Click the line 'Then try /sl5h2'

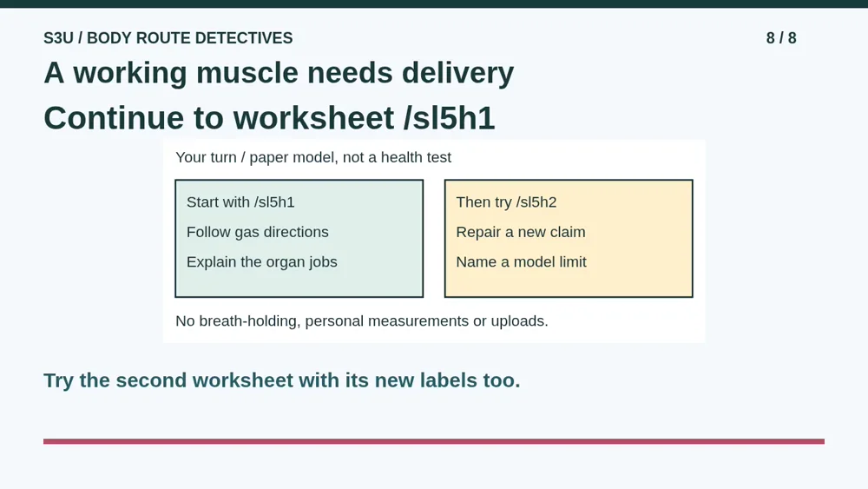[x=506, y=202]
